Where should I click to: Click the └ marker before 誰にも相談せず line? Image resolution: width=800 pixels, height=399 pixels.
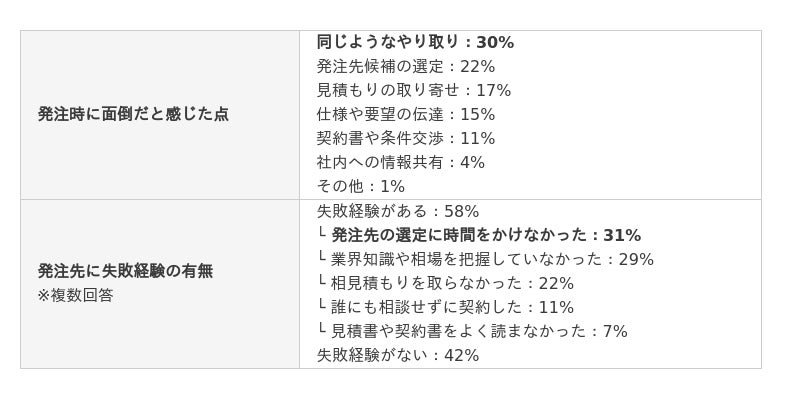(x=321, y=306)
